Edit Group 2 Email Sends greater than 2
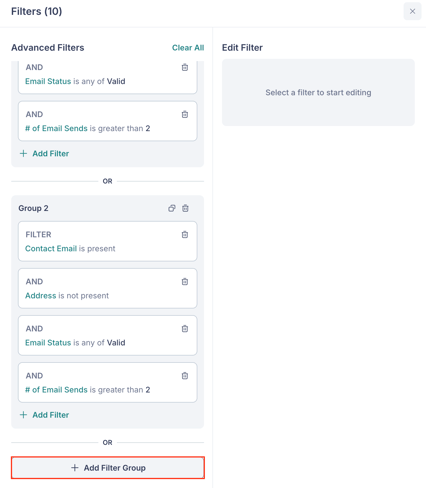The image size is (426, 488). point(108,382)
